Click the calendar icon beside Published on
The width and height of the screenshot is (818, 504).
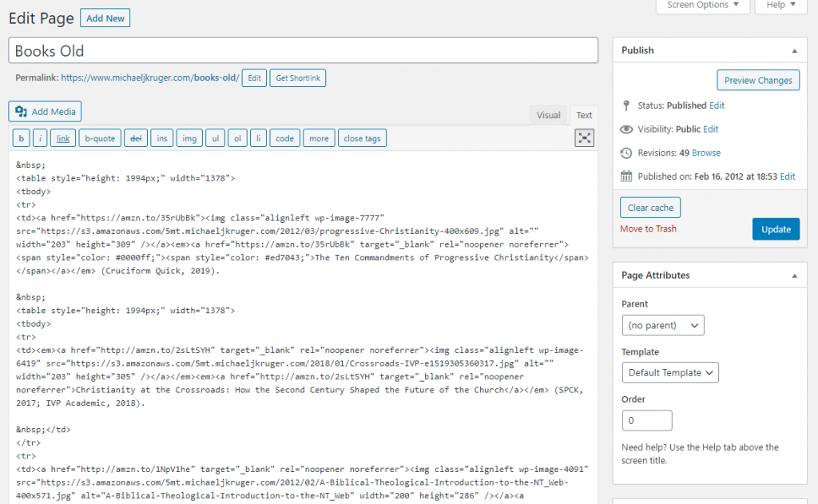[626, 177]
